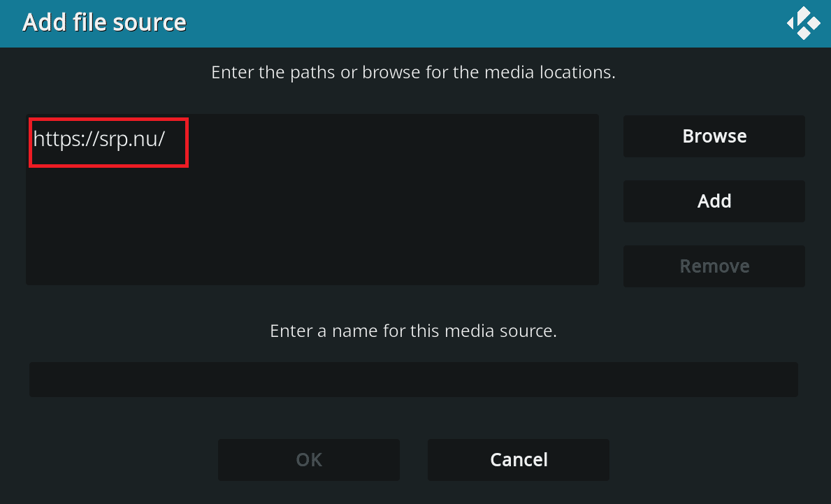Screen dimensions: 831x504
Task: Click the word "Browse" on its button
Action: pos(714,136)
